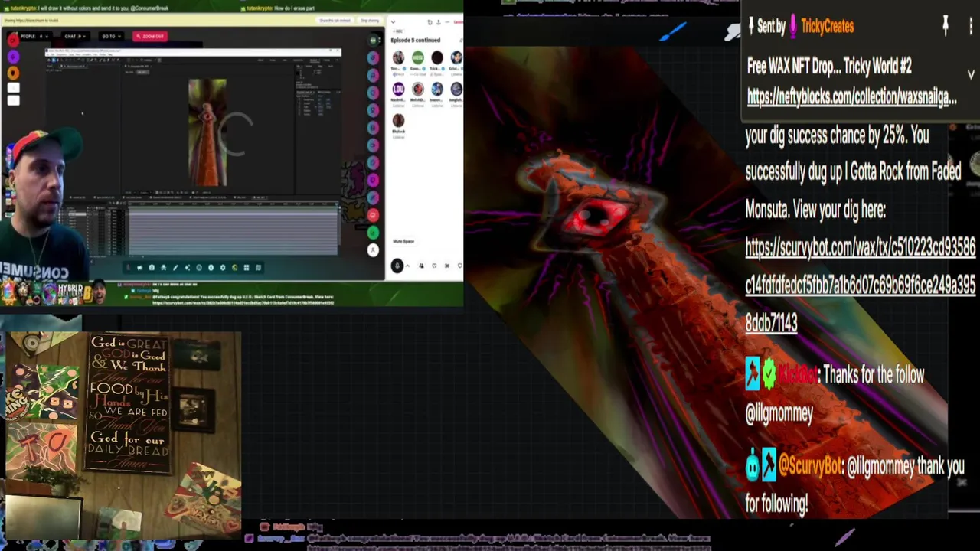This screenshot has width=980, height=551.
Task: Click the @ScurvyBot username in chat
Action: pos(810,465)
